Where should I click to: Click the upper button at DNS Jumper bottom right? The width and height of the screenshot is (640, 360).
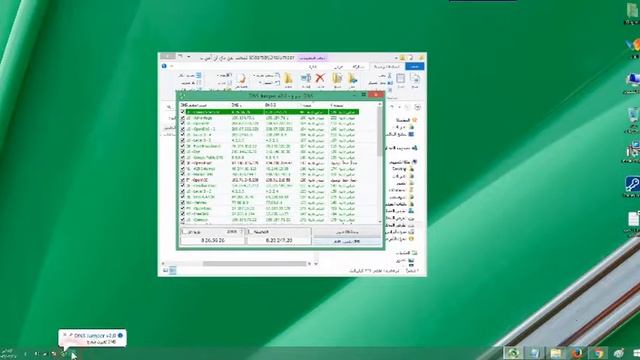coord(347,232)
